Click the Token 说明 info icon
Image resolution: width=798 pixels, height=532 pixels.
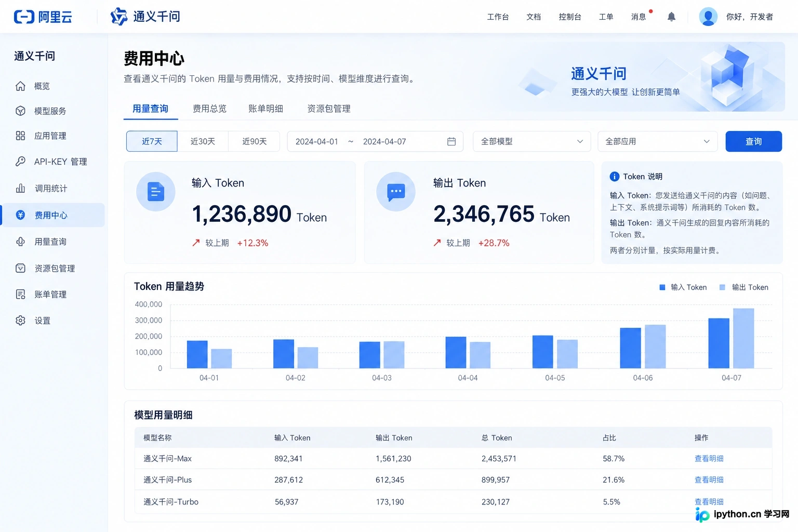pyautogui.click(x=614, y=177)
